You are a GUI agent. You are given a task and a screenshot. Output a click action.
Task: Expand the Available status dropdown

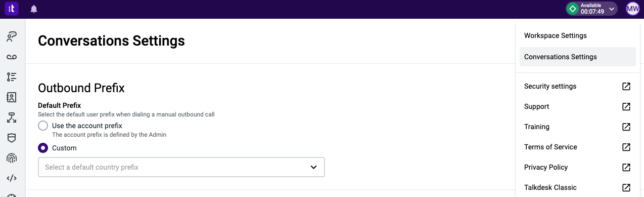[x=591, y=9]
